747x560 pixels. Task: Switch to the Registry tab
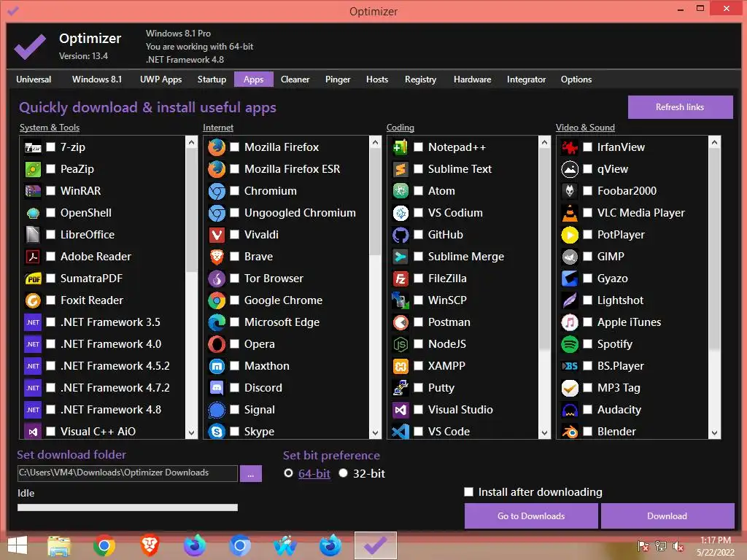(420, 79)
